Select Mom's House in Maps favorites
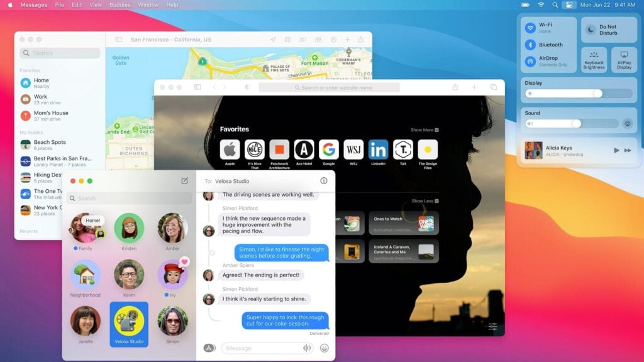The width and height of the screenshot is (644, 362). pyautogui.click(x=50, y=116)
